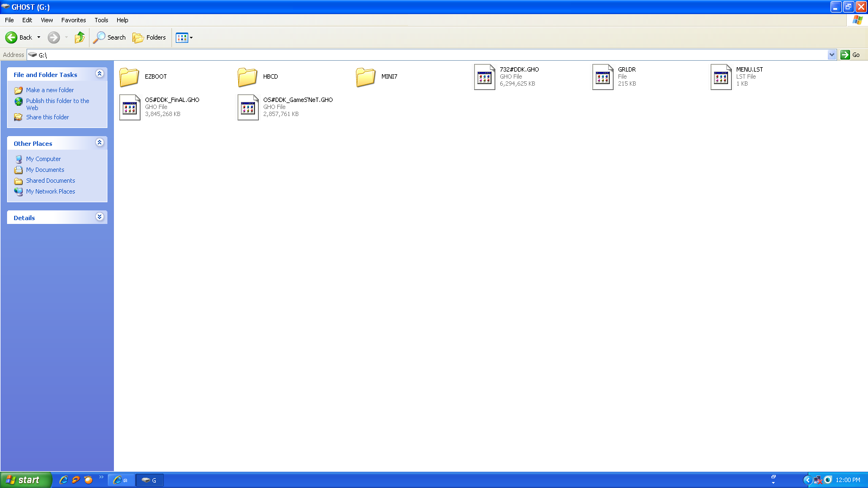868x488 pixels.
Task: Show hidden tray icons arrow
Action: click(807, 480)
